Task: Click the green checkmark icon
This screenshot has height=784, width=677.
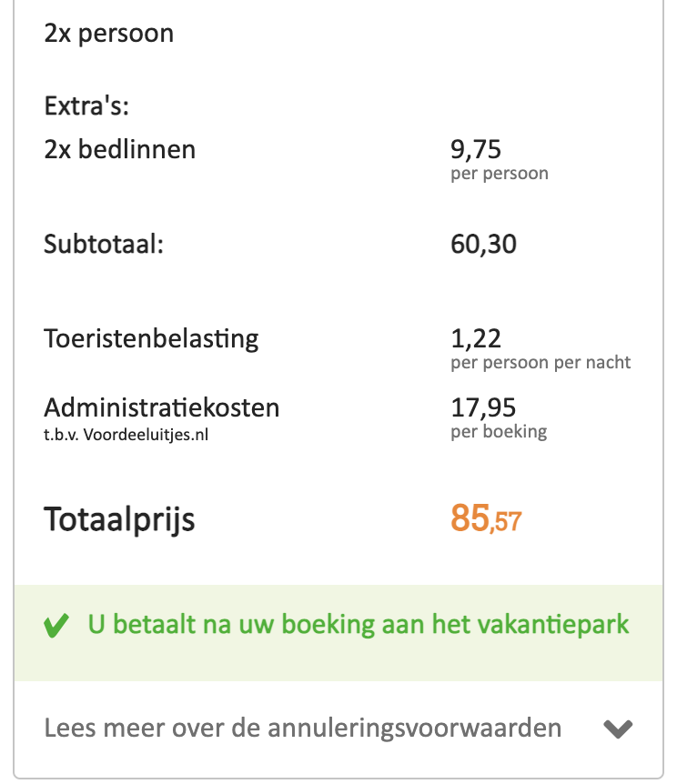Action: point(56,626)
